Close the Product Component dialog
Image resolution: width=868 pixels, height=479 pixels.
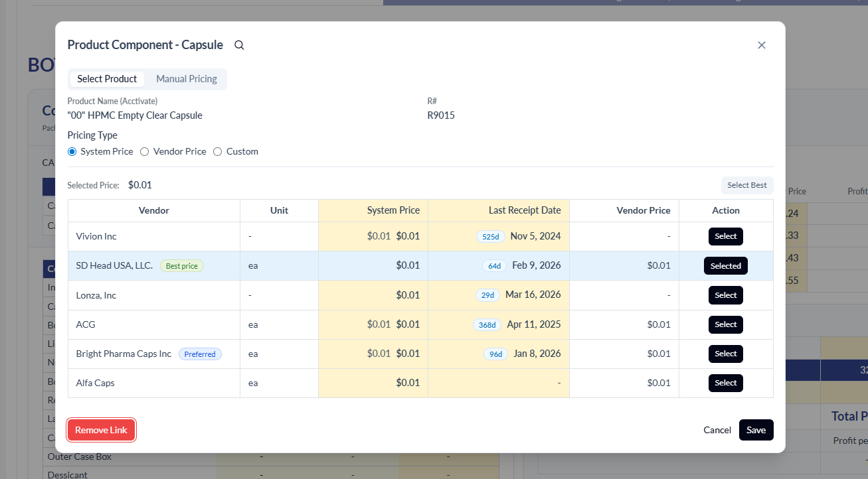click(762, 45)
